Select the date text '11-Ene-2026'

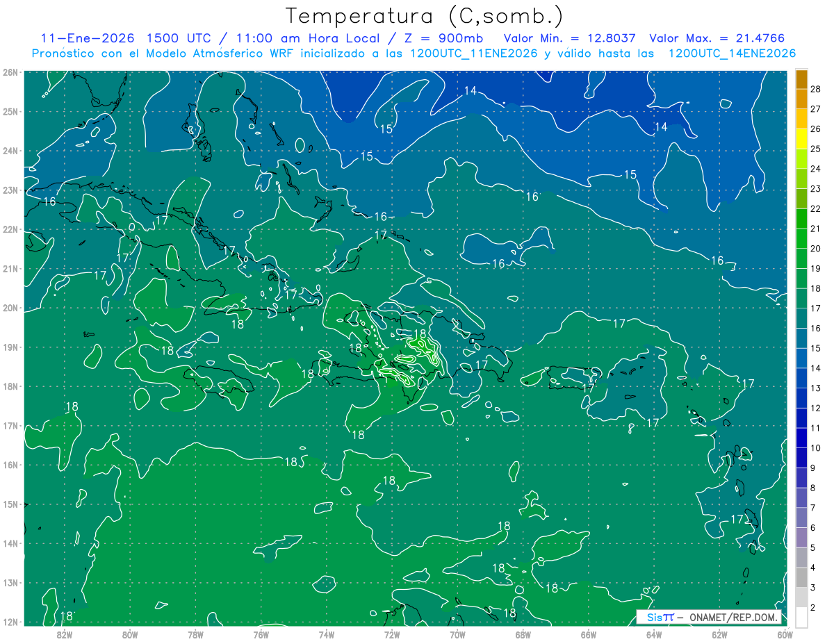tap(87, 38)
